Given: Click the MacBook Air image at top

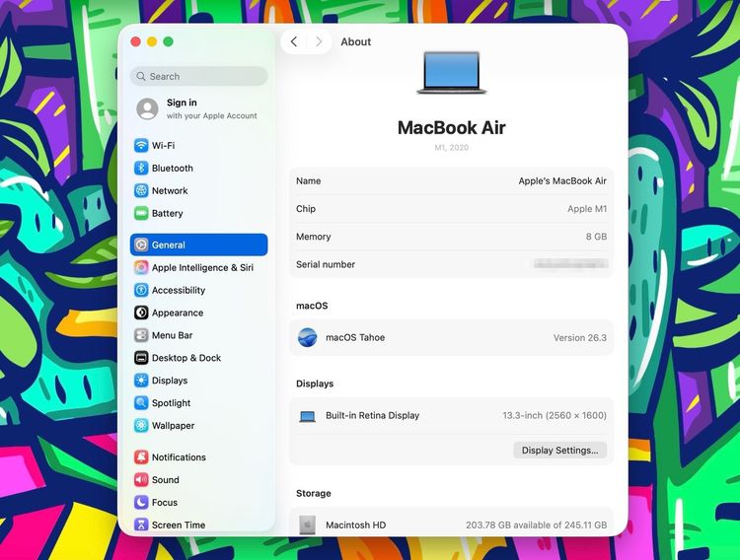Looking at the screenshot, I should coord(451,72).
